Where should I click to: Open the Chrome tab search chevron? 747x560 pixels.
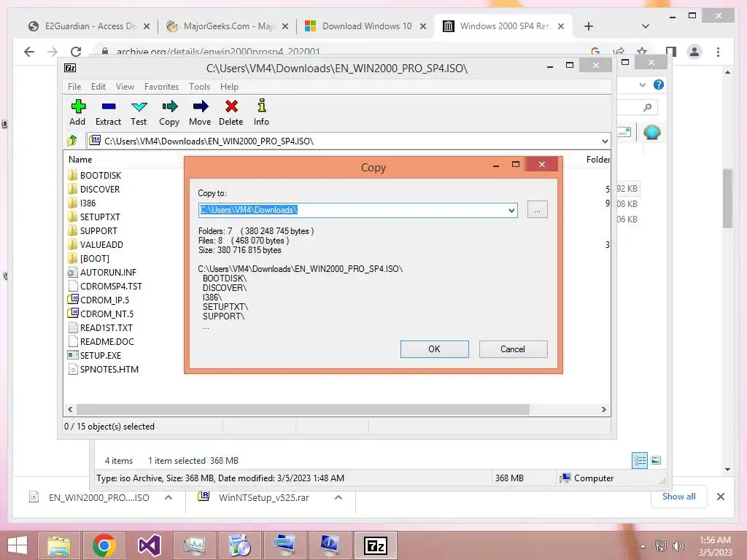click(646, 26)
